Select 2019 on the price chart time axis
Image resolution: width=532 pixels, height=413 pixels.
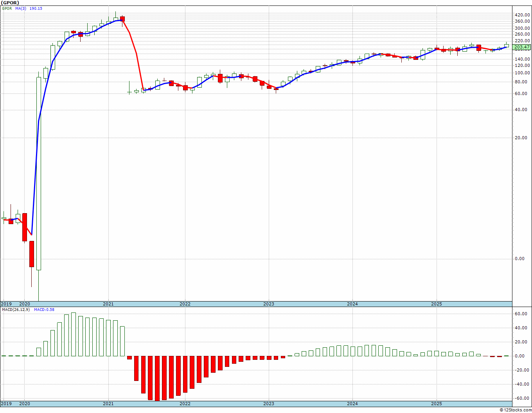(6, 304)
